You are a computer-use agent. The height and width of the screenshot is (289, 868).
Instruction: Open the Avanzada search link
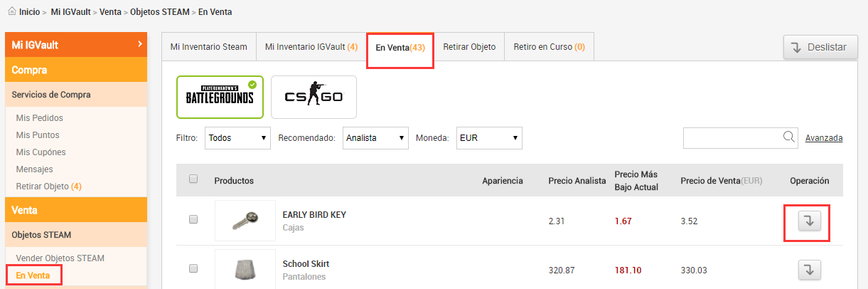click(824, 138)
